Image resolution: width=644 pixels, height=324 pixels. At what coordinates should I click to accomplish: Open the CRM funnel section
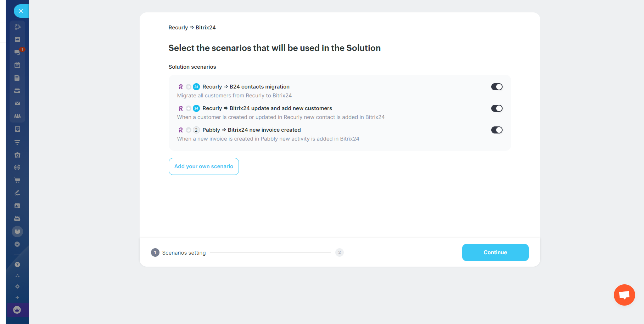pos(17,142)
